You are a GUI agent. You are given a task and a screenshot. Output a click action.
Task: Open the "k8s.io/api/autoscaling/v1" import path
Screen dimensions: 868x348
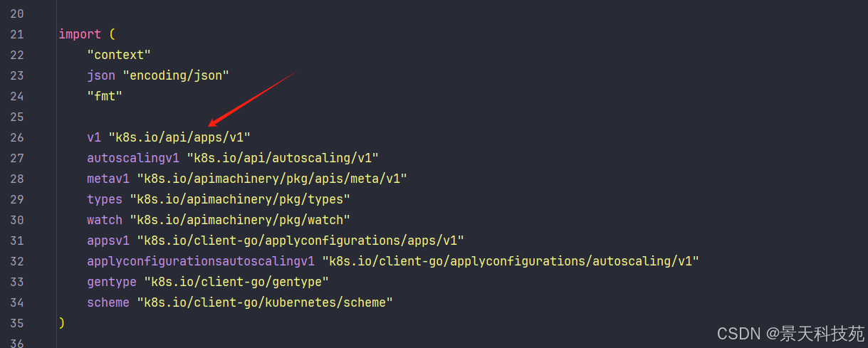(283, 158)
